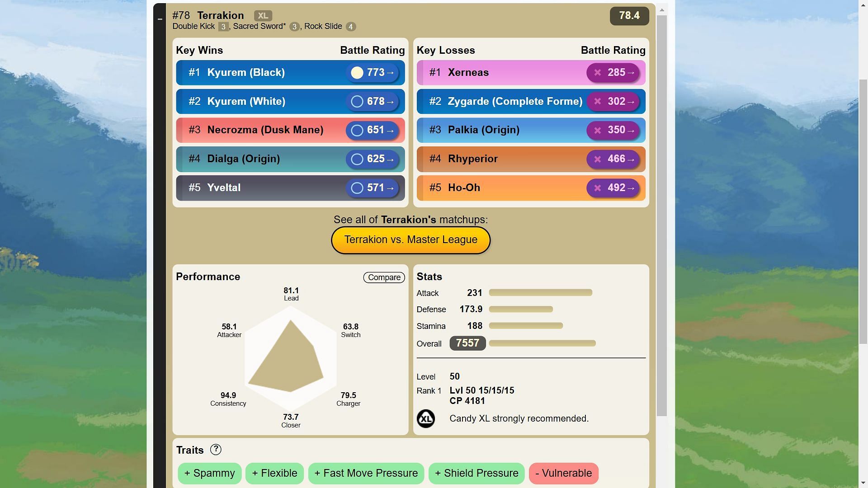Click the 571 battle rating badge
Viewport: 868px width, 488px height.
[x=372, y=188]
